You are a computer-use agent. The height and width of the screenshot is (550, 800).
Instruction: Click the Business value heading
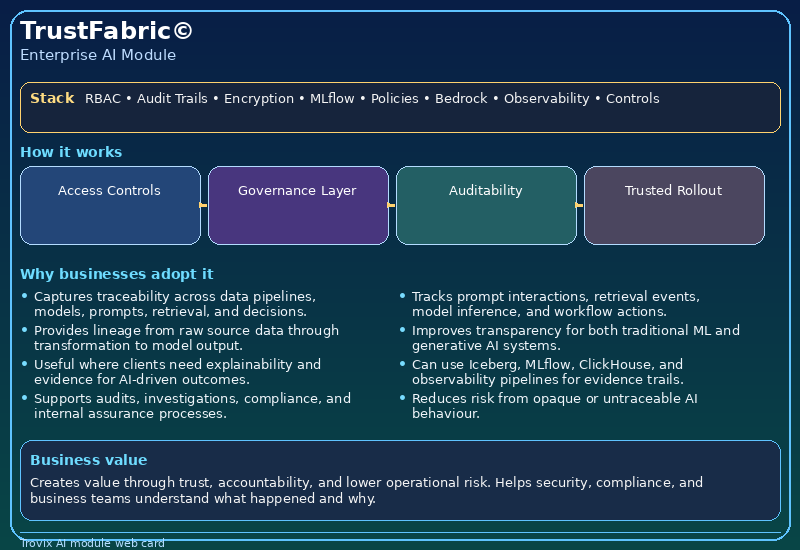coord(88,460)
